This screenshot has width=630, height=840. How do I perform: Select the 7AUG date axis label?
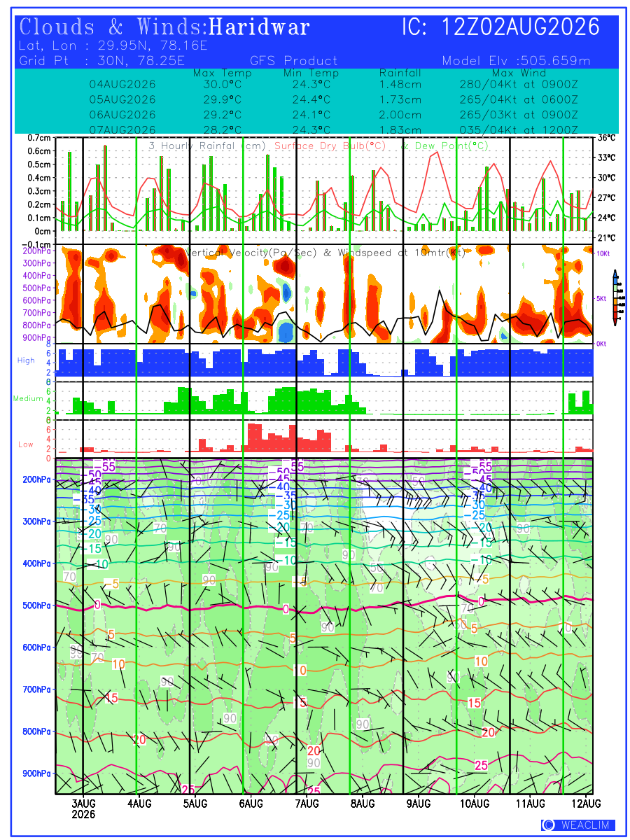point(306,803)
